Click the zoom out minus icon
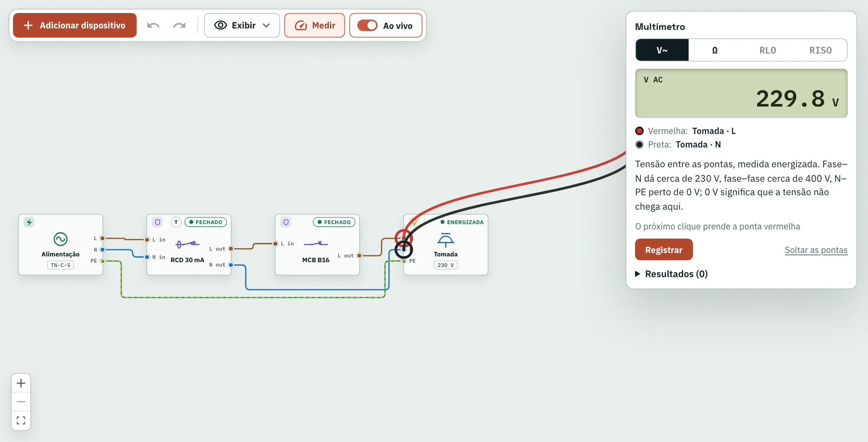Viewport: 868px width, 442px height. tap(21, 402)
